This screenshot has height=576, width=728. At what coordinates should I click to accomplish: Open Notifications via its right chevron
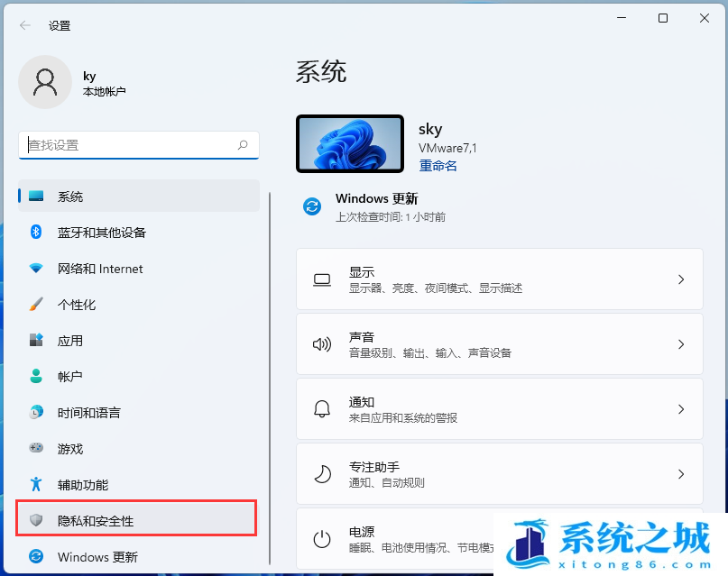pos(681,409)
